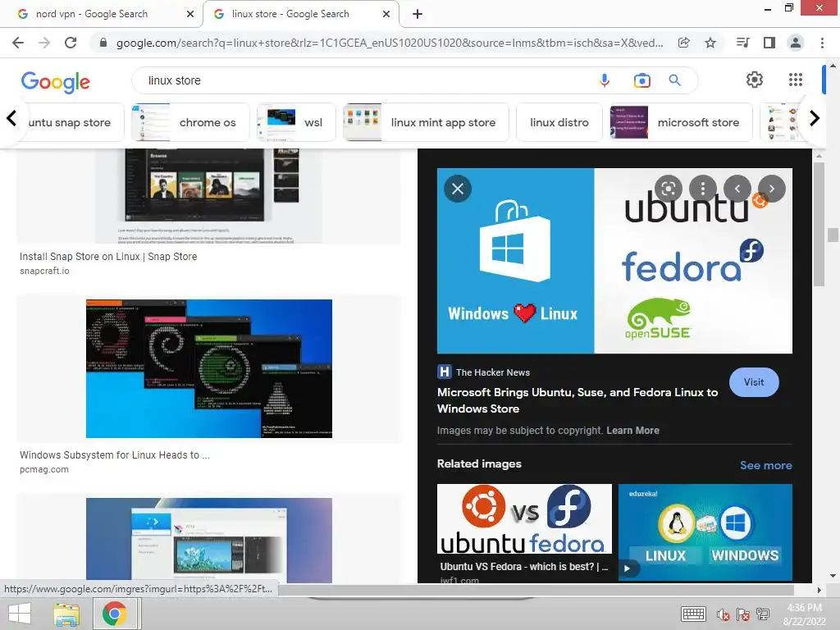Click the preview panel vertical scrollbar
This screenshot has width=840, height=630.
tap(819, 224)
